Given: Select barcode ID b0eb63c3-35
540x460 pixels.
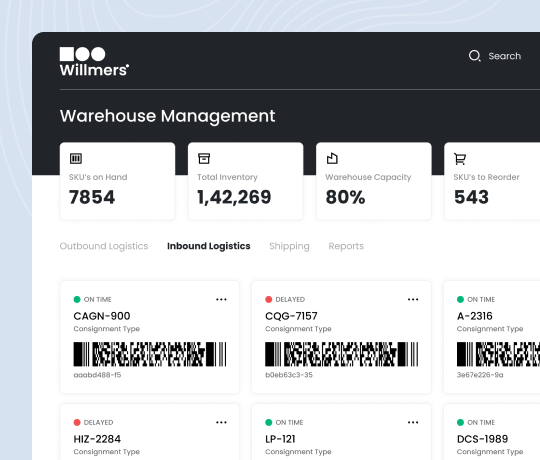Looking at the screenshot, I should click(289, 375).
